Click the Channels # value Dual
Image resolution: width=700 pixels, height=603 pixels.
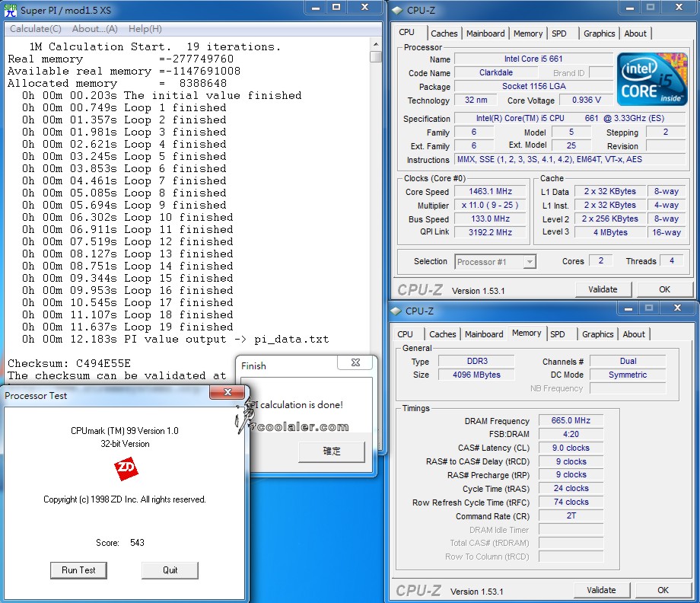click(x=628, y=361)
